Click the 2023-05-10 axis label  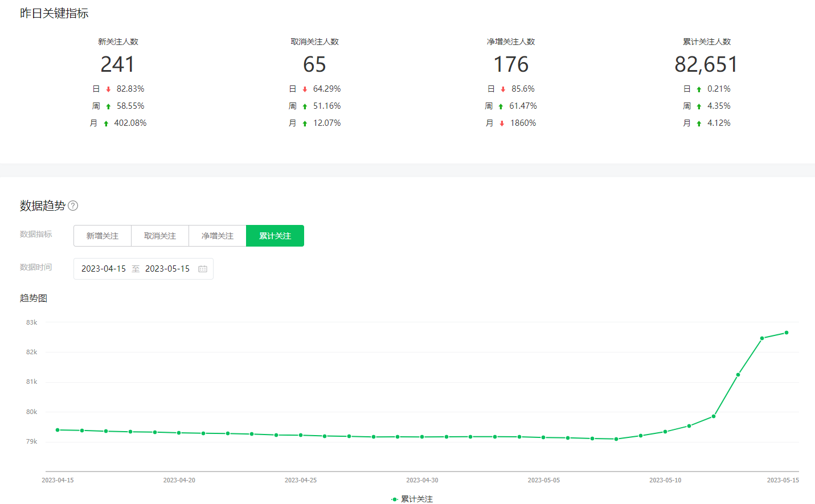(x=665, y=480)
